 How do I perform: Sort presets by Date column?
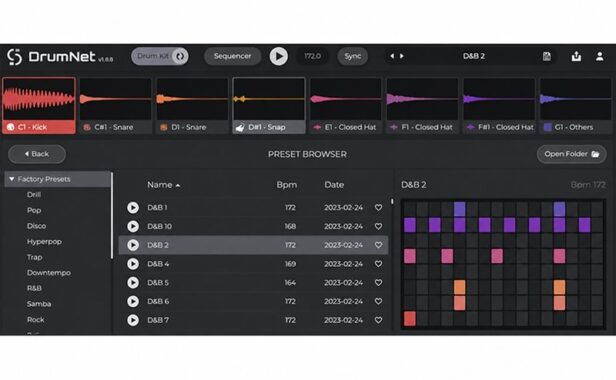(334, 185)
